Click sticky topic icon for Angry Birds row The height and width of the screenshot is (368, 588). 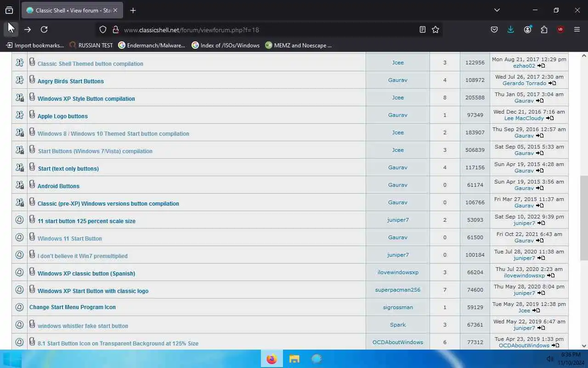(x=19, y=80)
